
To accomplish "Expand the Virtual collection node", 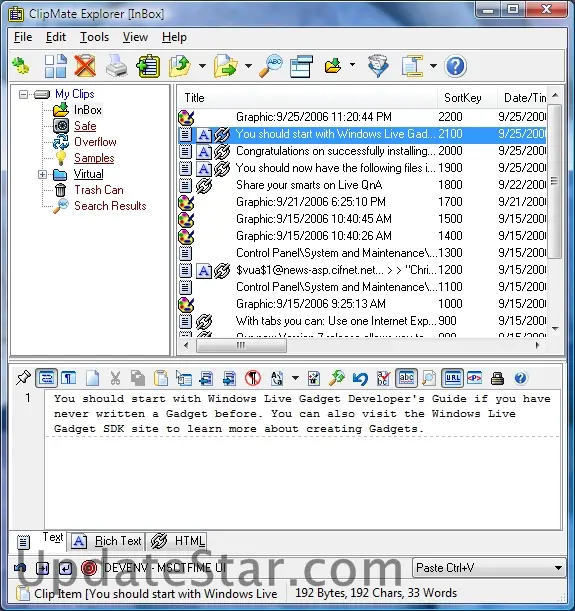I will (42, 174).
